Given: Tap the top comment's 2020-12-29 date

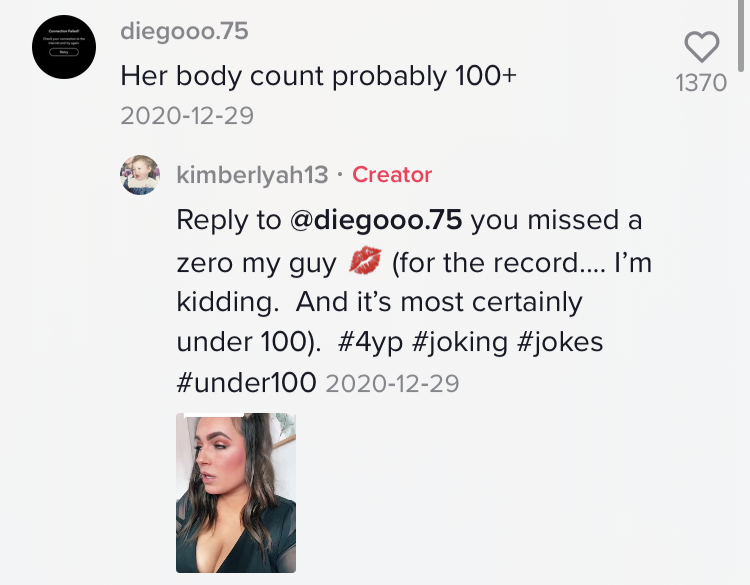Looking at the screenshot, I should [187, 116].
